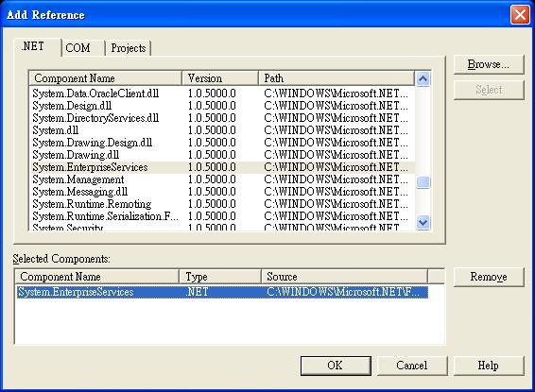Image resolution: width=535 pixels, height=392 pixels.
Task: Click source path of selected component
Action: point(343,292)
